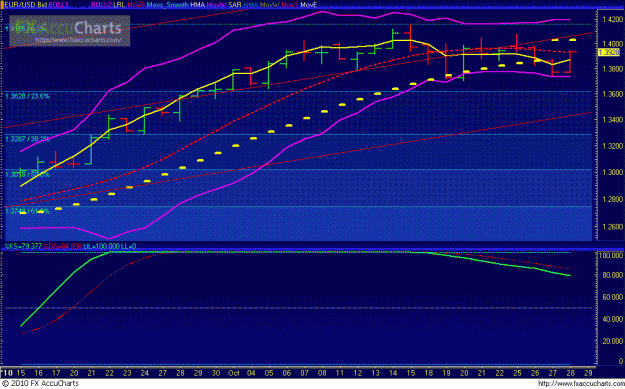The height and width of the screenshot is (389, 625).
Task: Click the 11 date axis label
Action: pos(340,373)
